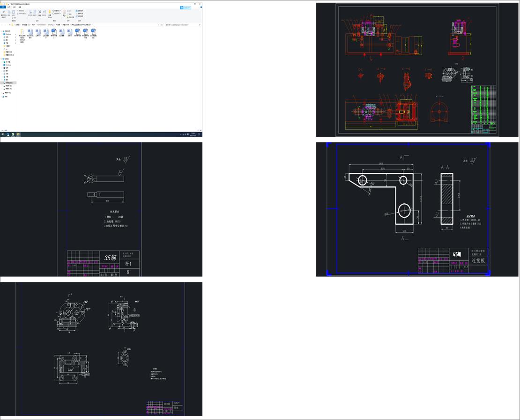
Task: Switch to details view via status bar icon
Action: coord(198,130)
